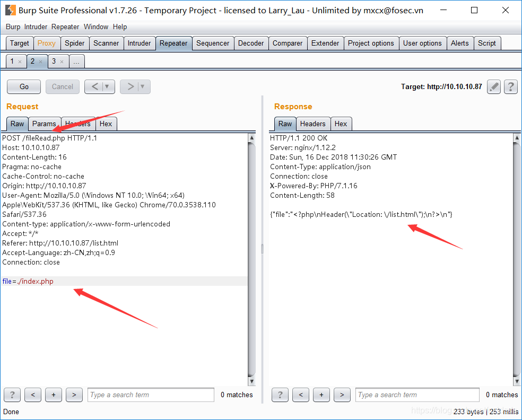Screen dimensions: 522x420
Task: Go forward with the history forward arrow
Action: tap(130, 87)
